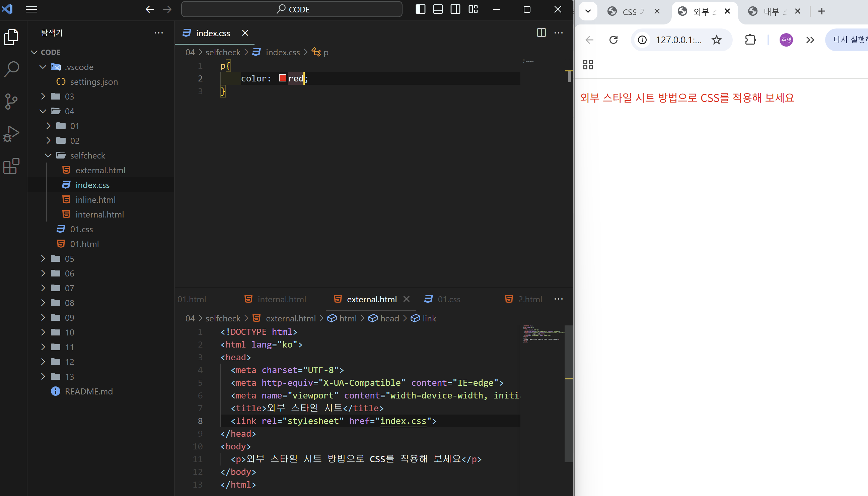Screen dimensions: 868x496
Task: Toggle the secondary side bar
Action: click(455, 9)
